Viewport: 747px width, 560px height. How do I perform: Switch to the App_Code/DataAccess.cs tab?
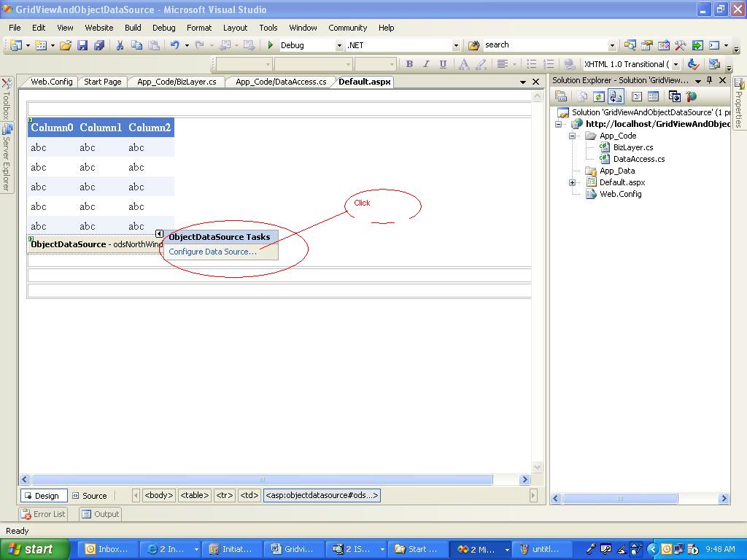281,82
